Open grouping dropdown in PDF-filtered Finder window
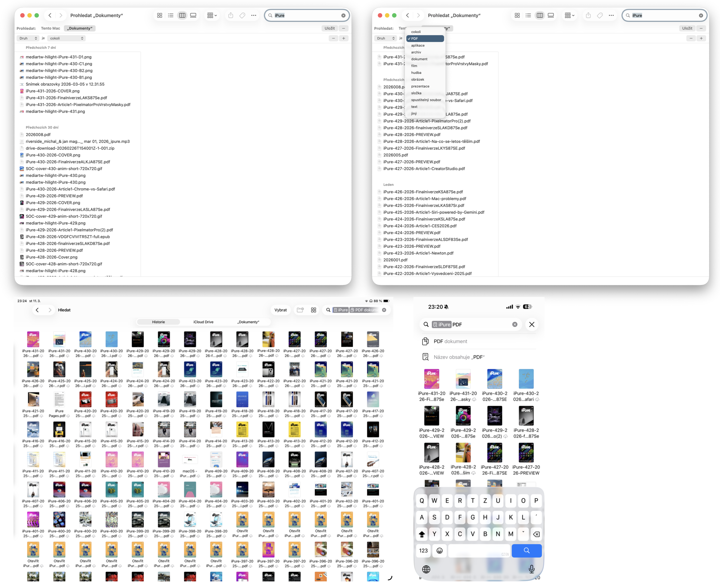This screenshot has width=720, height=588. [569, 16]
